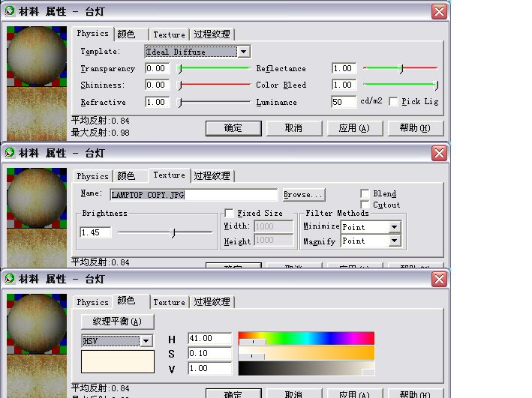Click the Transparency value field
Image resolution: width=532 pixels, height=398 pixels.
pos(157,68)
